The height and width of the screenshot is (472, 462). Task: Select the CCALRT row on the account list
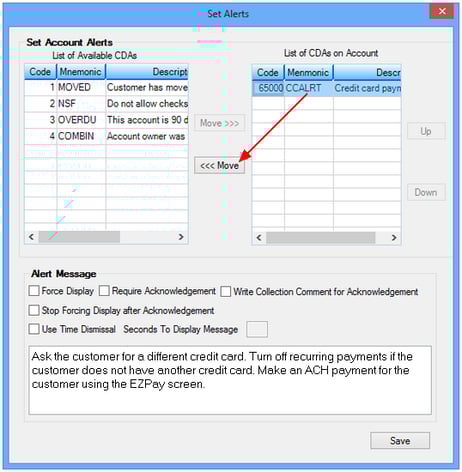[327, 89]
